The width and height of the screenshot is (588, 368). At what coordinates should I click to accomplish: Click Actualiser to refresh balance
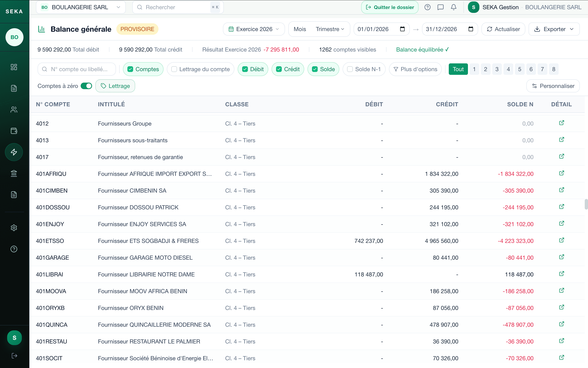[x=503, y=29]
